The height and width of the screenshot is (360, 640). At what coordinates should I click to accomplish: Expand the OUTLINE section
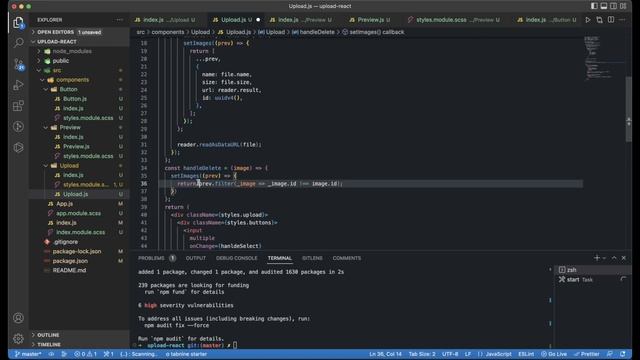[79, 335]
